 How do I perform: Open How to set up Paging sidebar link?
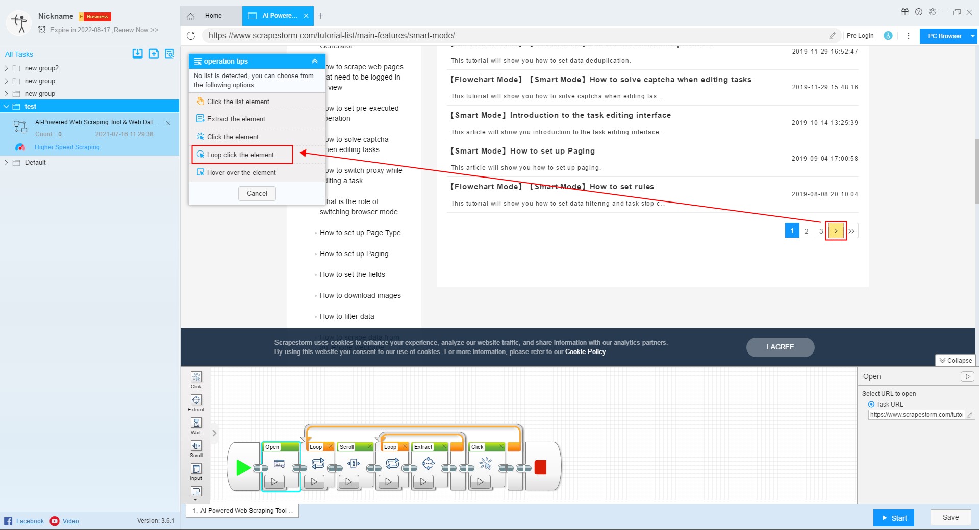354,254
